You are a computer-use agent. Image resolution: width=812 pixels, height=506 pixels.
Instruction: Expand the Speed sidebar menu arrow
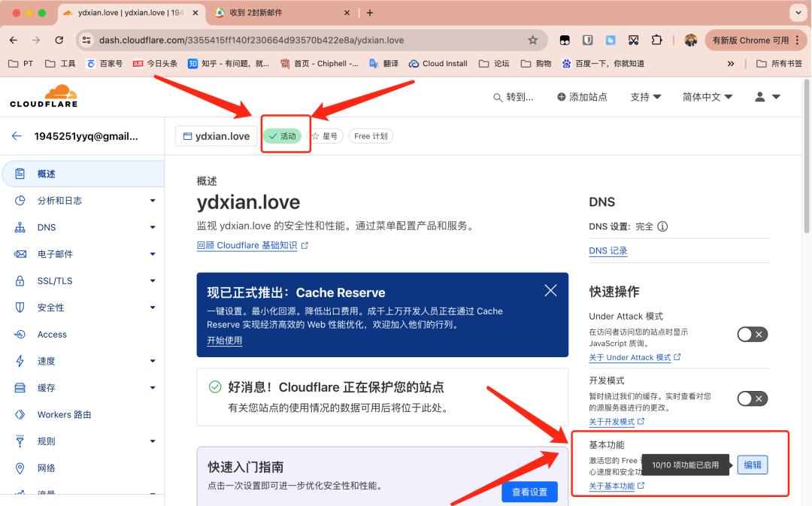(152, 361)
